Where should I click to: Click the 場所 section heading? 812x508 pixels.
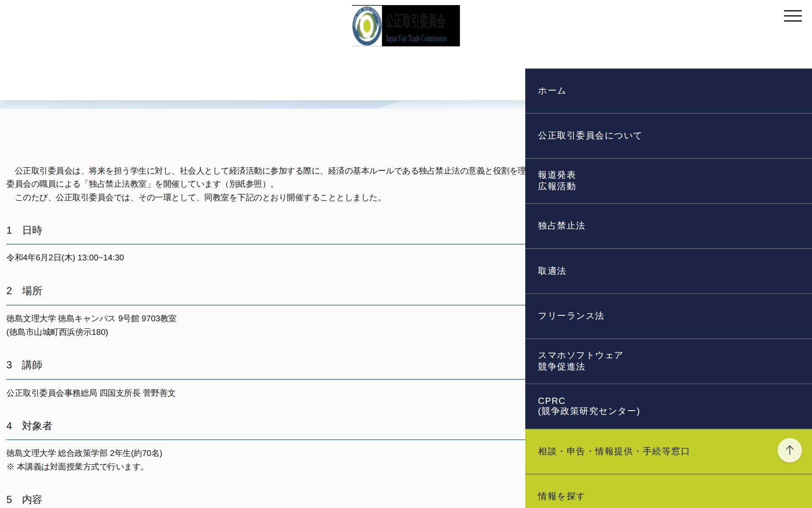click(24, 291)
